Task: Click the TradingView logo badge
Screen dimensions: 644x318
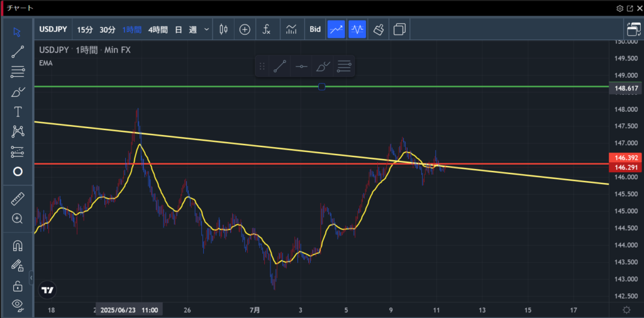Action: point(47,290)
